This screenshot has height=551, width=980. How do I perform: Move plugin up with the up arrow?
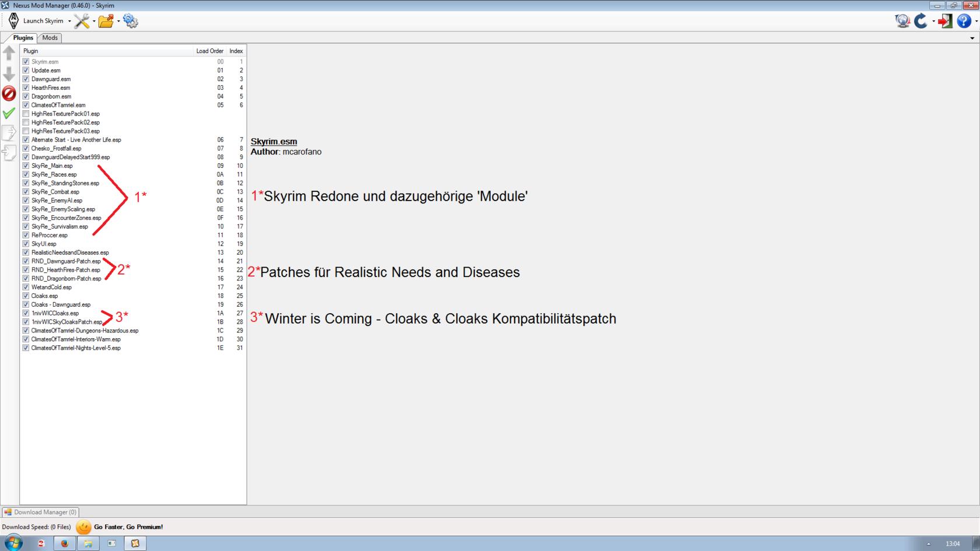point(9,53)
